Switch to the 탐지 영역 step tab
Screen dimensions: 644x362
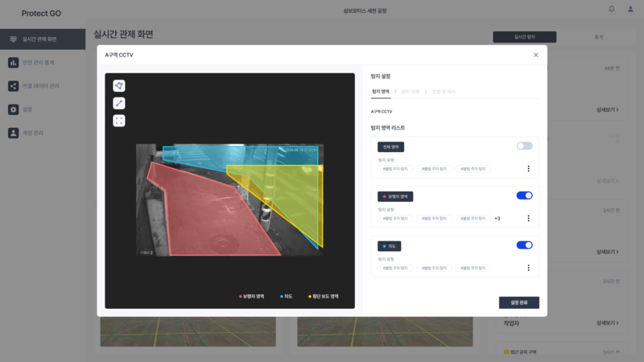pos(380,92)
